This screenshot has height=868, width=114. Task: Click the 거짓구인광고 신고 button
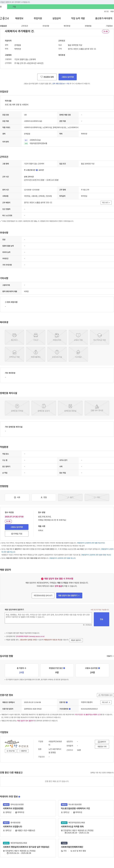tap(106, 695)
